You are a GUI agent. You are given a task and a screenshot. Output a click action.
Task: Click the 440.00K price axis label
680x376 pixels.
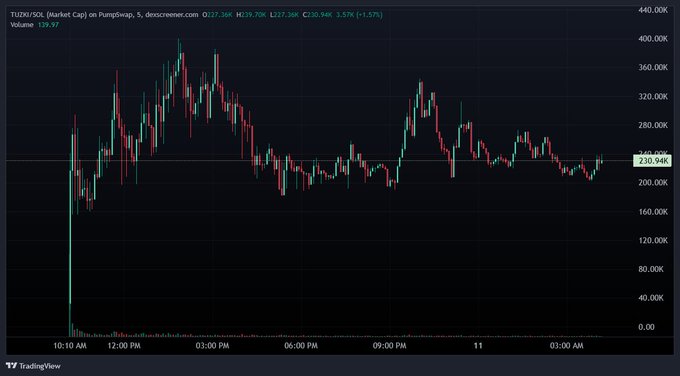653,10
